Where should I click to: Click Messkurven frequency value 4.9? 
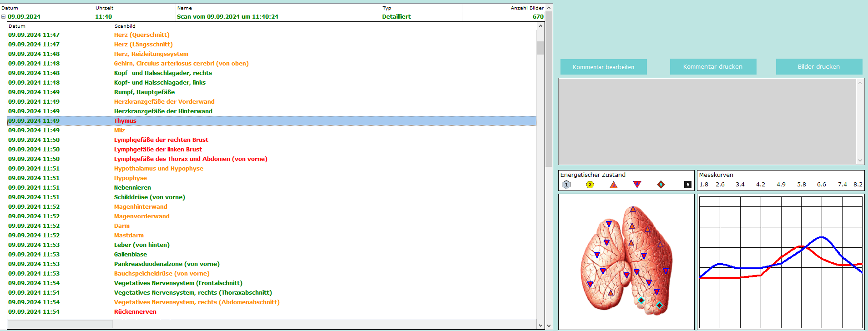click(x=781, y=185)
